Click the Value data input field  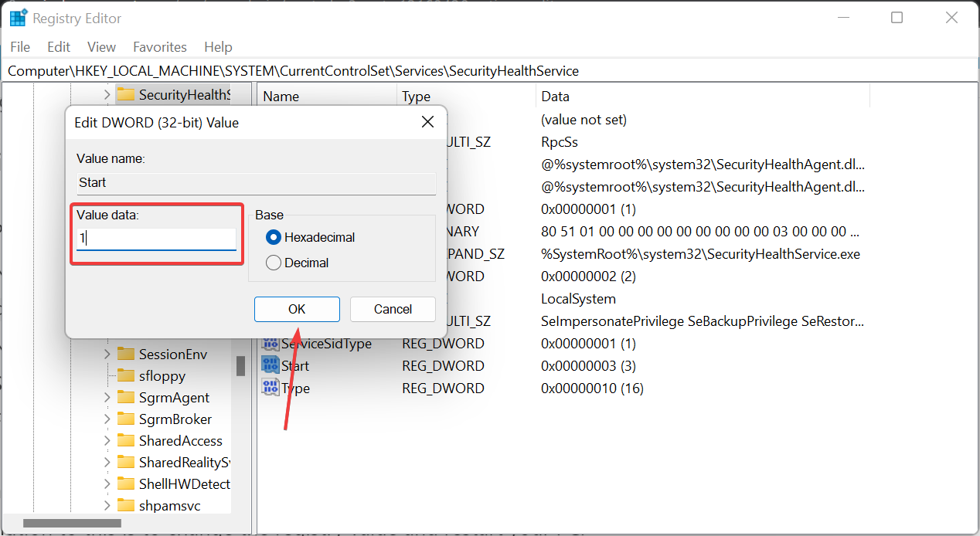[156, 239]
